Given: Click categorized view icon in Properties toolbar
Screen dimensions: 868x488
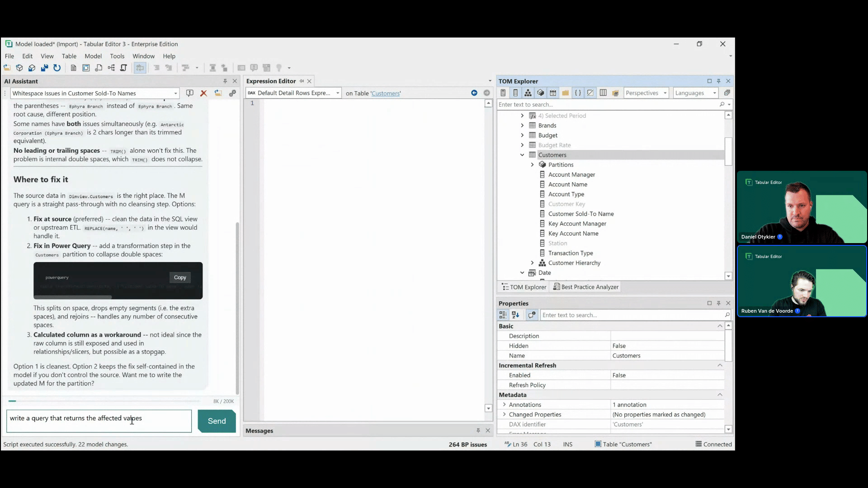Looking at the screenshot, I should click(x=503, y=315).
